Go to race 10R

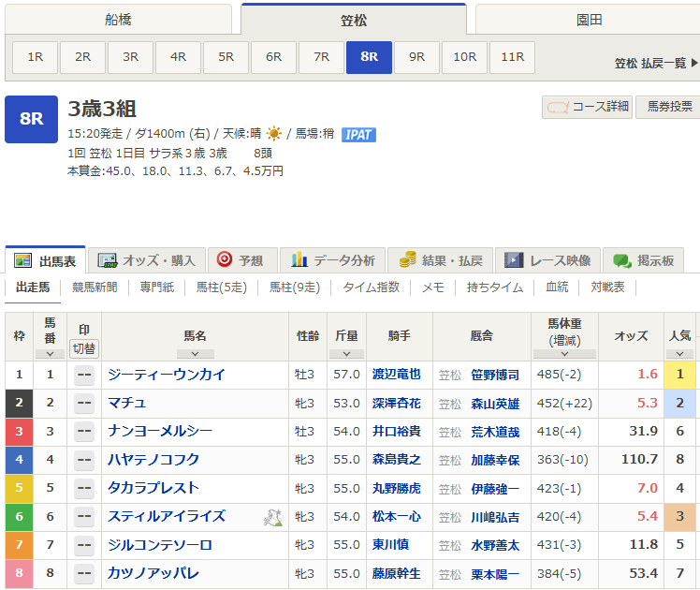465,57
